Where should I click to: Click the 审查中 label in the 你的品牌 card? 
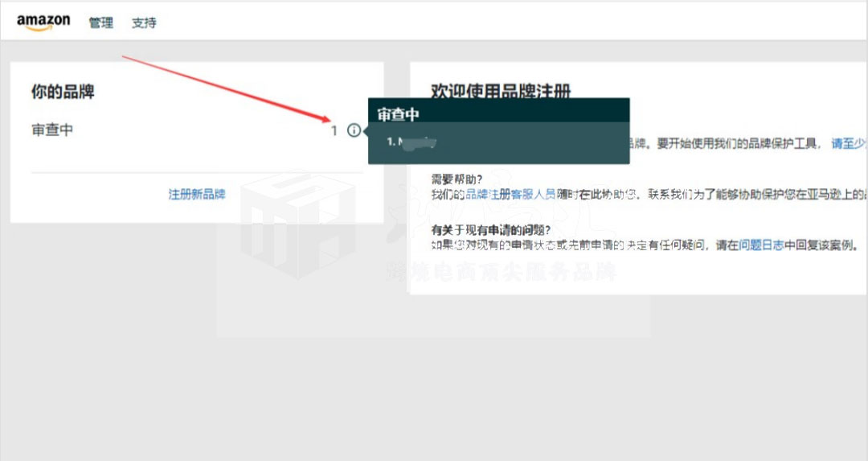point(52,130)
